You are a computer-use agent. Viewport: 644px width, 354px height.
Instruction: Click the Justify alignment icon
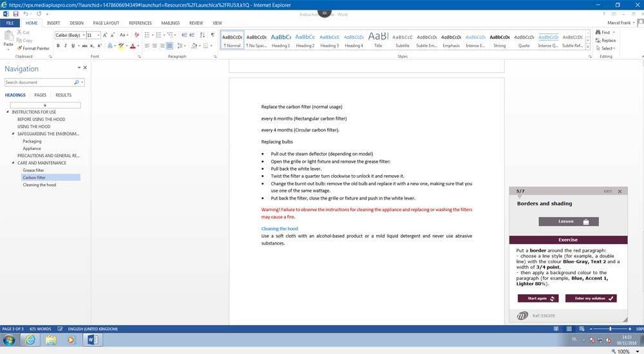click(x=170, y=46)
